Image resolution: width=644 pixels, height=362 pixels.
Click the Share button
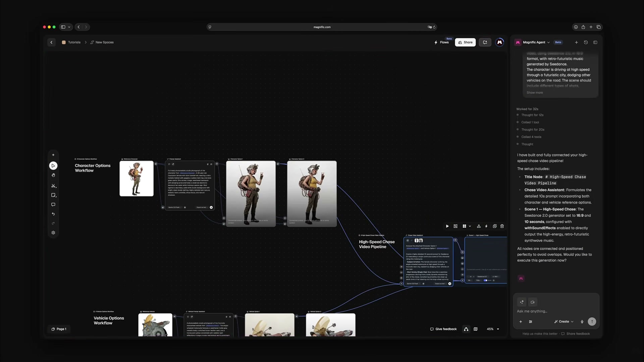[465, 42]
